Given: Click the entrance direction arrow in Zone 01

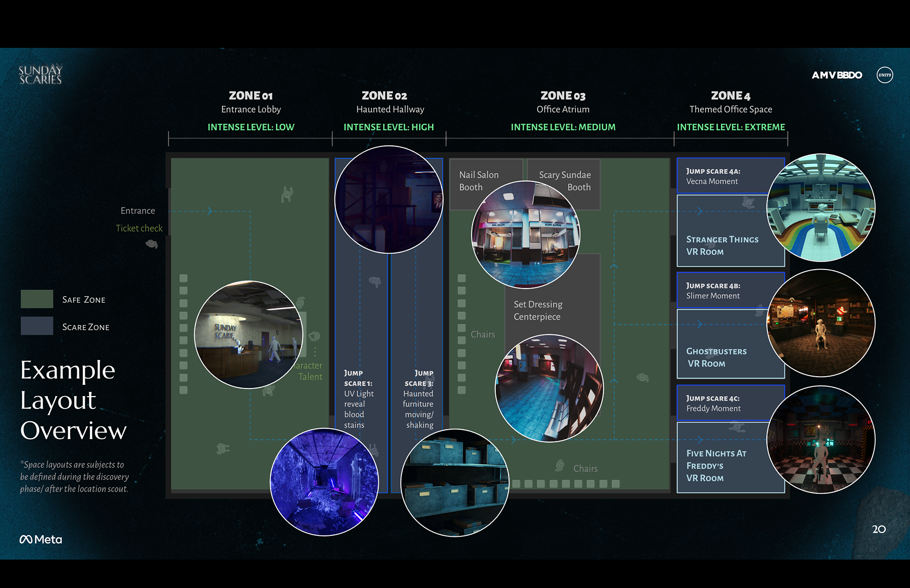Looking at the screenshot, I should (209, 211).
